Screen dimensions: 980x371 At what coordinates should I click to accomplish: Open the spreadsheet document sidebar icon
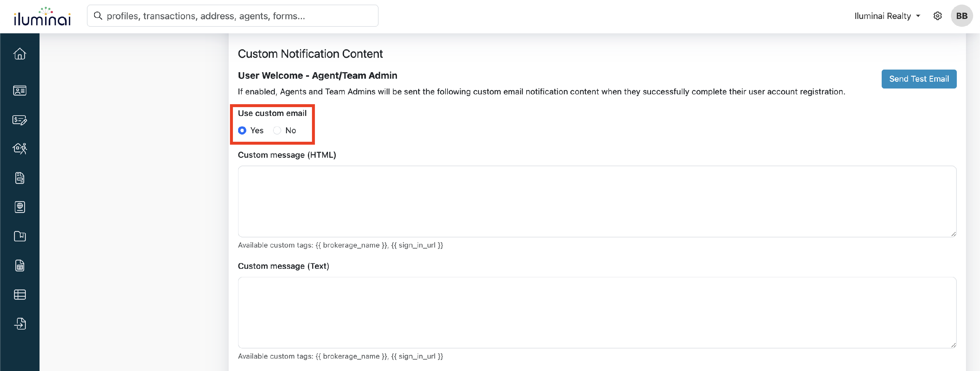[20, 266]
